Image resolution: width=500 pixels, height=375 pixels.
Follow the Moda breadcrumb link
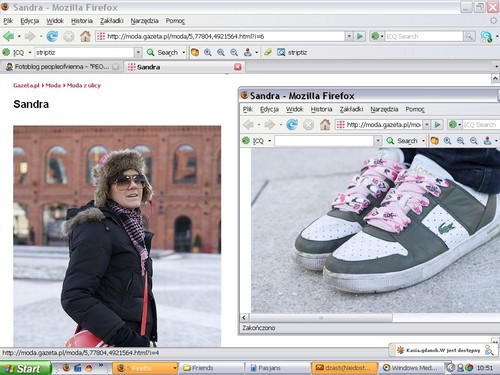(x=53, y=85)
